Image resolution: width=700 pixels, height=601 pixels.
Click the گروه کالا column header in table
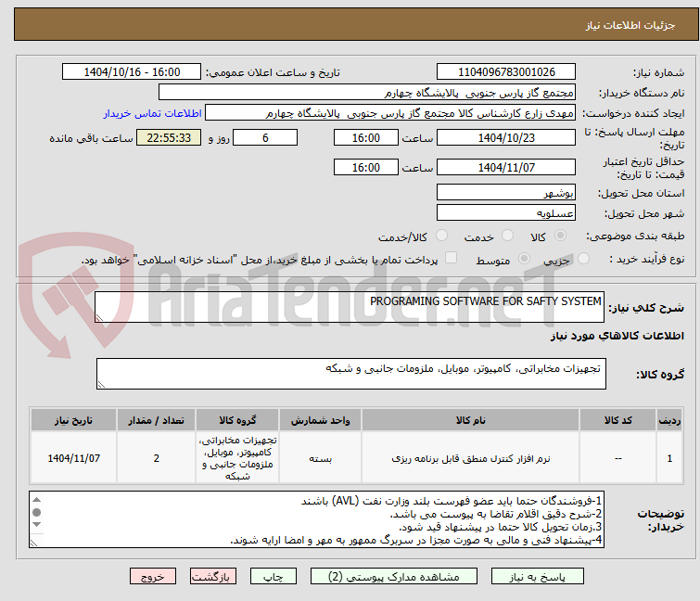tap(237, 420)
